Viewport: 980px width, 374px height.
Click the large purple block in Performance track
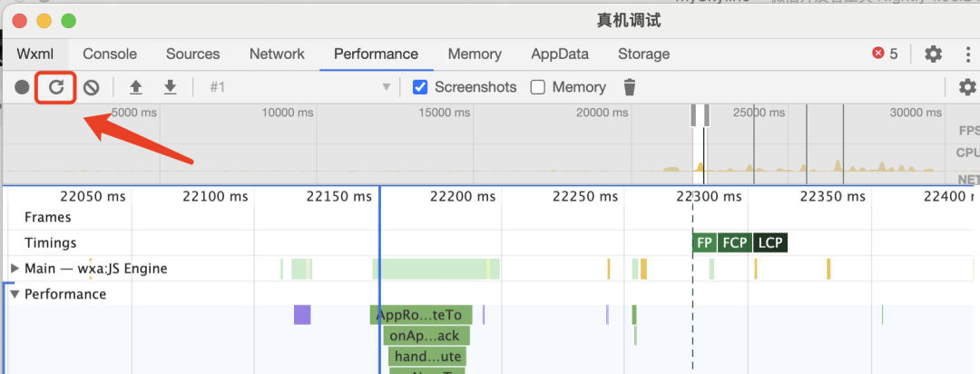tap(302, 315)
